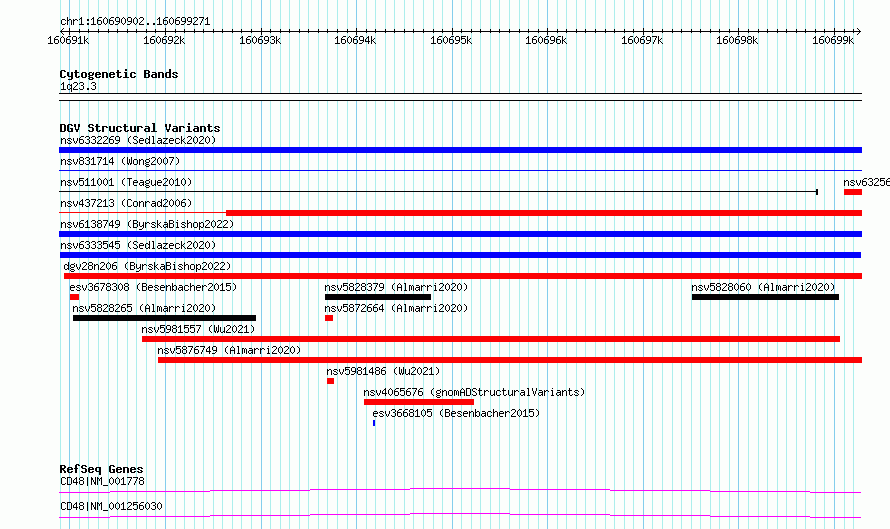890x529 pixels.
Task: Click the nsv5828265 (Almarri2020) label
Action: point(144,308)
